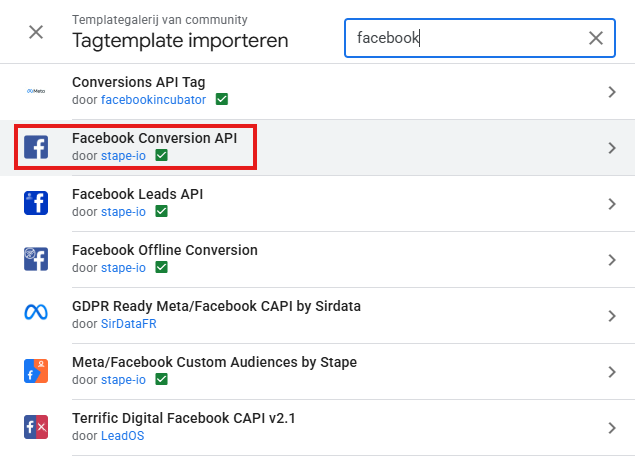Clear the facebook search text
This screenshot has width=635, height=474.
coord(596,38)
